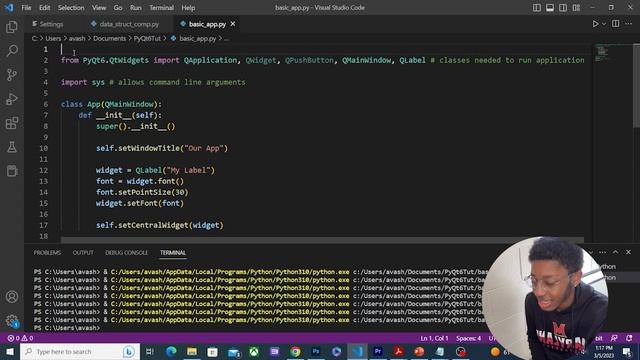Expand run options dropdown arrow
640x360 pixels.
coord(604,24)
